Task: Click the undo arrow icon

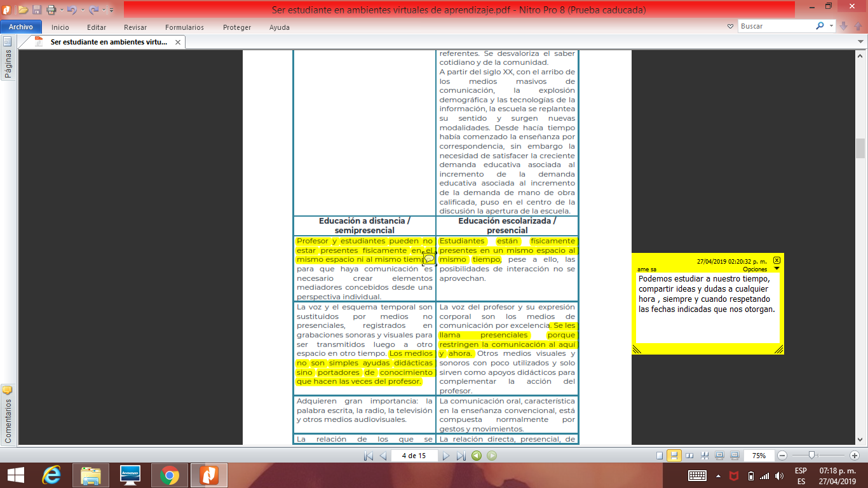Action: 71,10
